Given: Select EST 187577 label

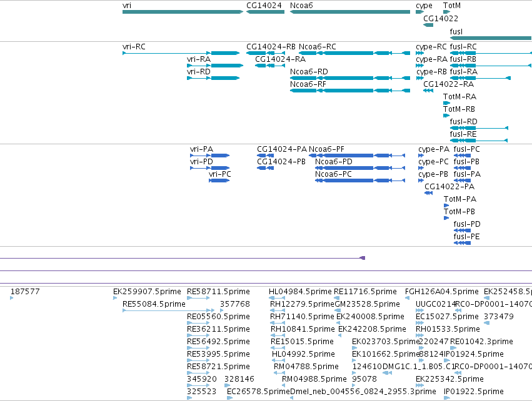Looking at the screenshot, I should [25, 292].
